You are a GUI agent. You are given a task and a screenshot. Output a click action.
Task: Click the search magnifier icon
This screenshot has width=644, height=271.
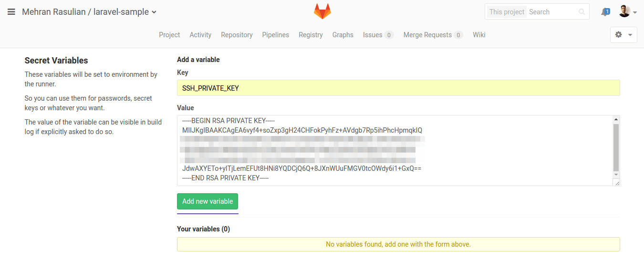[x=582, y=12]
